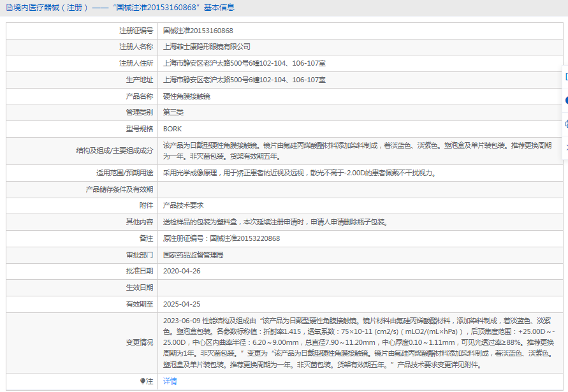The image size is (568, 392).
Task: Click registration number value 国械注准20153160868 in first row
Action: 198,30
